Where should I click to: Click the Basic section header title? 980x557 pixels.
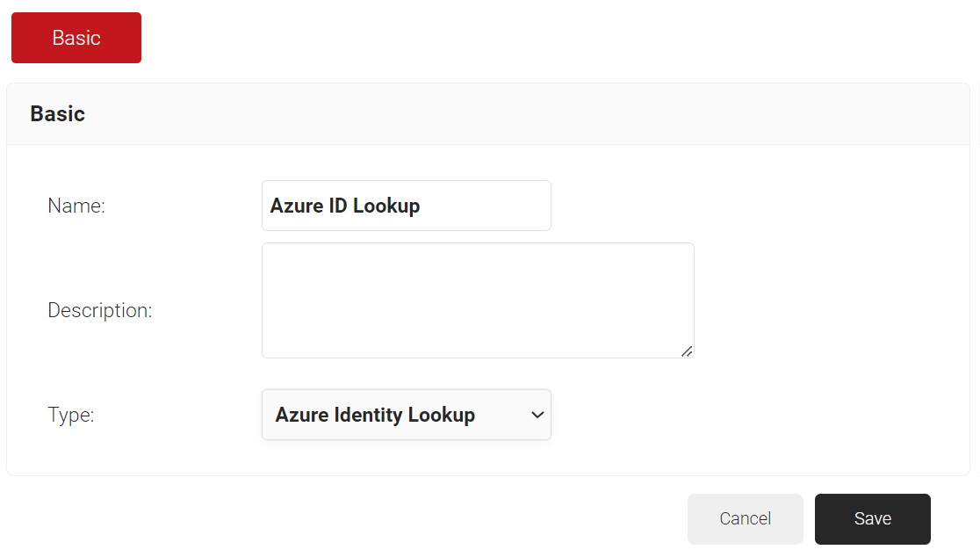(x=58, y=113)
